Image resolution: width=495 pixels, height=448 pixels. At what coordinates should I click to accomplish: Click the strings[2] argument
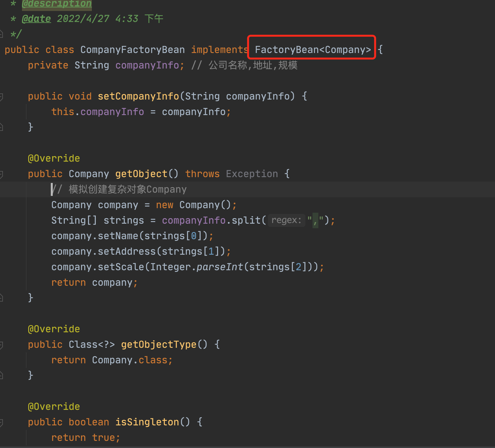[x=278, y=267]
